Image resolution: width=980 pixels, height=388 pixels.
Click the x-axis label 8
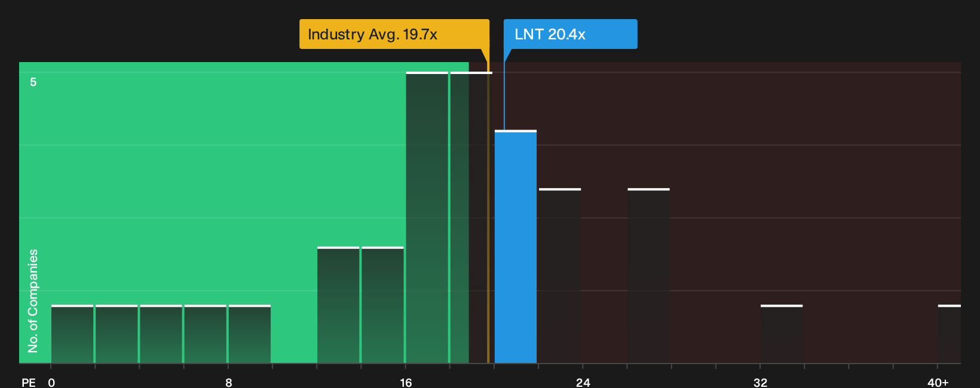(229, 382)
